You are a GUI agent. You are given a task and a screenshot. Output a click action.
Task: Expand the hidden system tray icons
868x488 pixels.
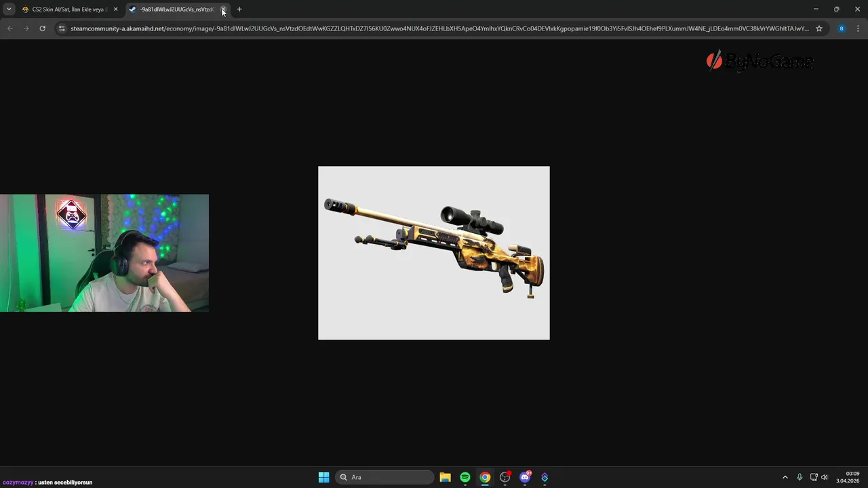[x=785, y=477]
